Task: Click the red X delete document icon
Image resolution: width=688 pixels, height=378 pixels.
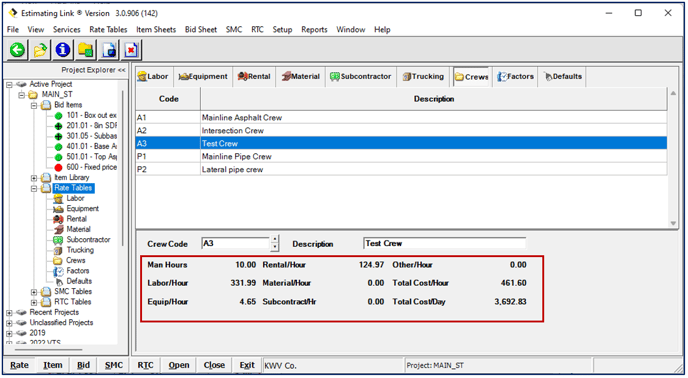Action: (x=131, y=50)
